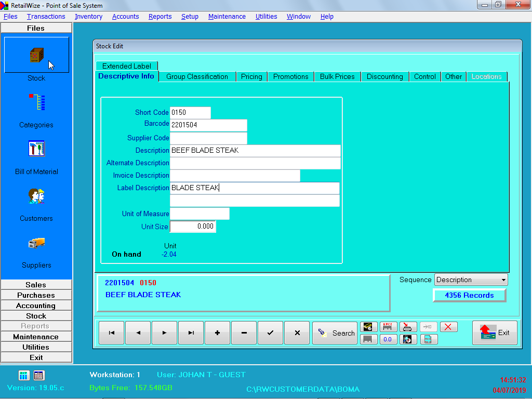Open the Customers icon
The height and width of the screenshot is (399, 532).
pyautogui.click(x=37, y=196)
